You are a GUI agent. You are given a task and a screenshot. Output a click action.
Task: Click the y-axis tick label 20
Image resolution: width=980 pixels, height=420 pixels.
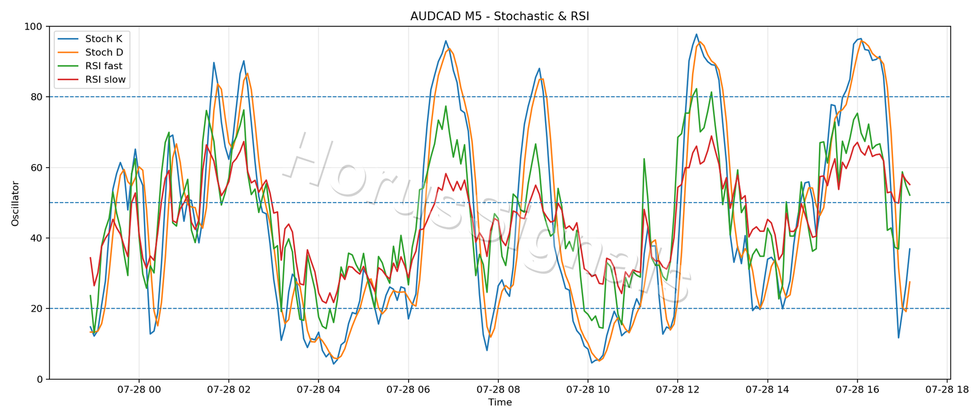point(36,309)
